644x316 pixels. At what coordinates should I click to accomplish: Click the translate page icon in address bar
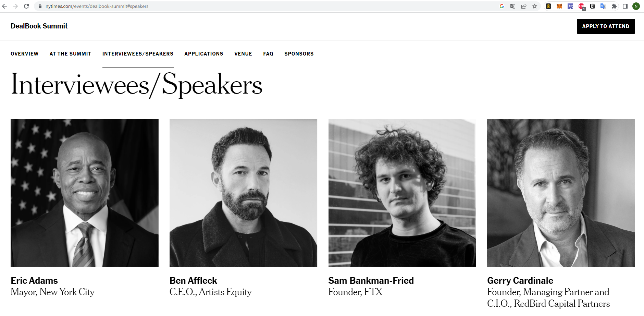513,6
